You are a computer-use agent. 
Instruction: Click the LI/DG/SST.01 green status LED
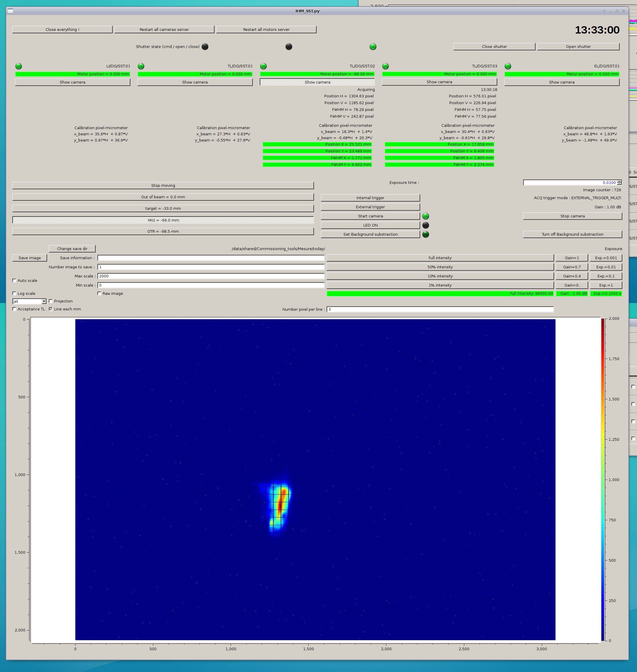(x=19, y=66)
